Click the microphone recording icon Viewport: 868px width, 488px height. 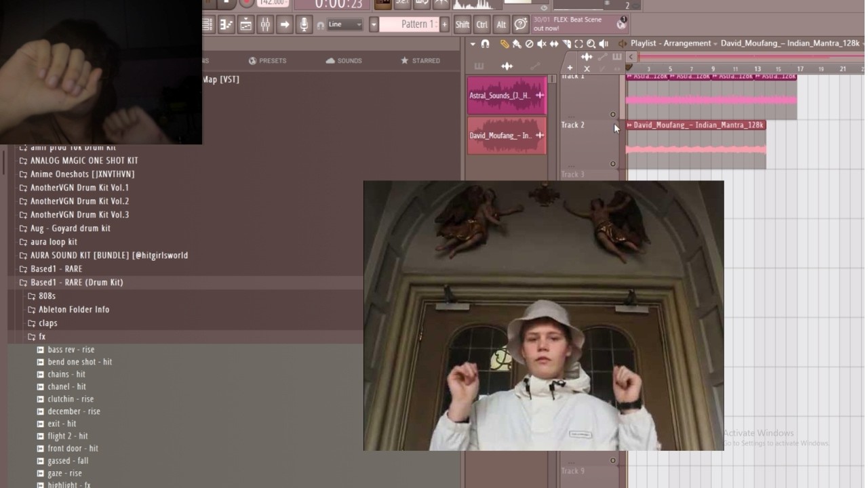tap(304, 24)
